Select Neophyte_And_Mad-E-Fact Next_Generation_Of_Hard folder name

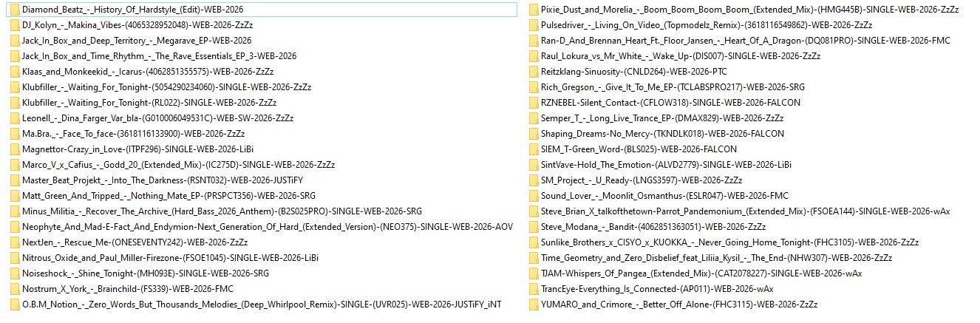[268, 227]
